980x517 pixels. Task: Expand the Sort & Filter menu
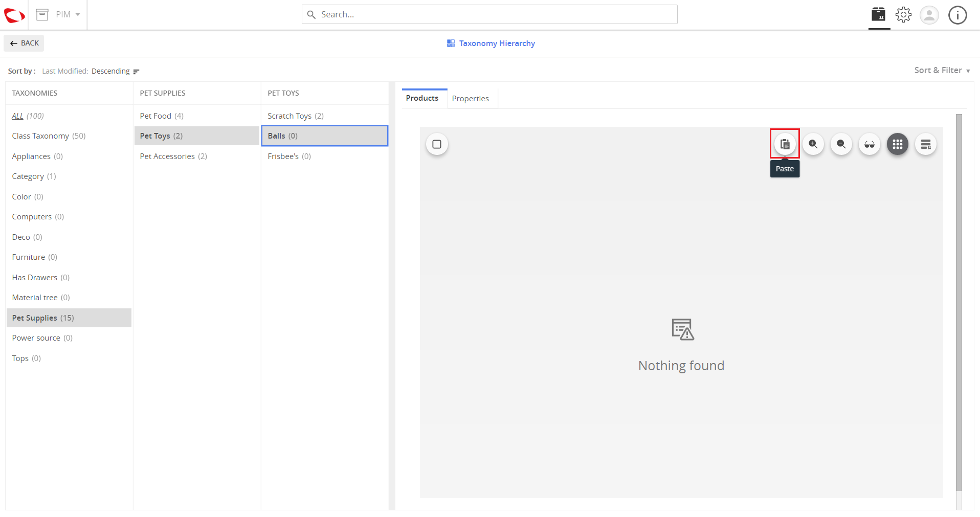(x=942, y=71)
